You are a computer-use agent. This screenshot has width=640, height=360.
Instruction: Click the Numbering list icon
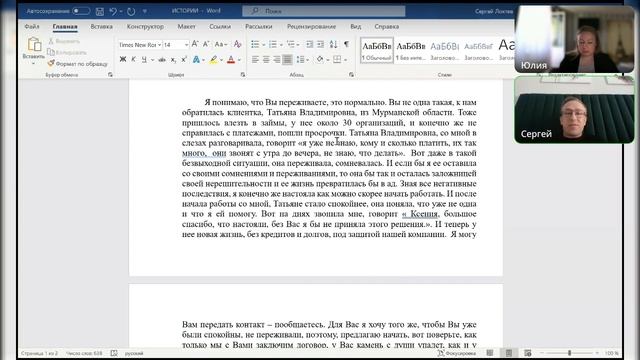[272, 44]
